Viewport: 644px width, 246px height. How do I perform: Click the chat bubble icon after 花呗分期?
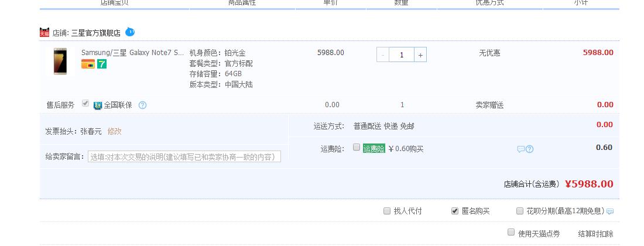click(610, 211)
